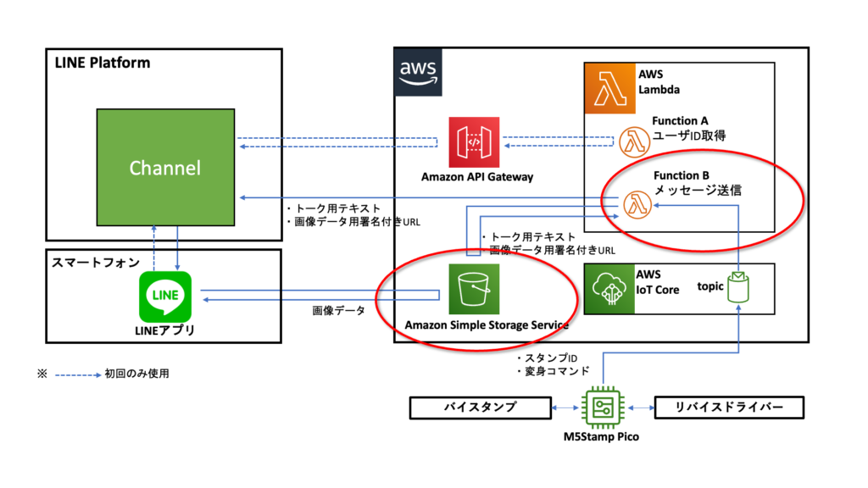The width and height of the screenshot is (868, 488).
Task: Select the M5Stamp Pico chip icon
Action: [x=604, y=408]
